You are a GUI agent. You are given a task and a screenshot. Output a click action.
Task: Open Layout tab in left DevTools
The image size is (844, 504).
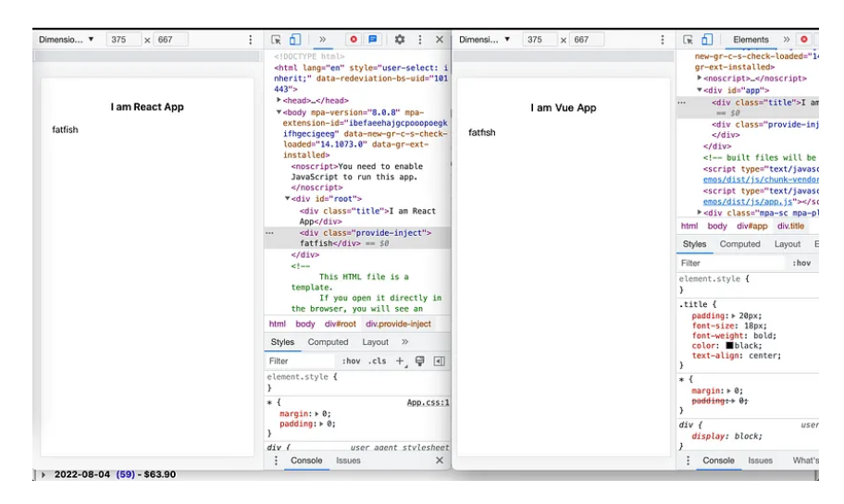375,342
